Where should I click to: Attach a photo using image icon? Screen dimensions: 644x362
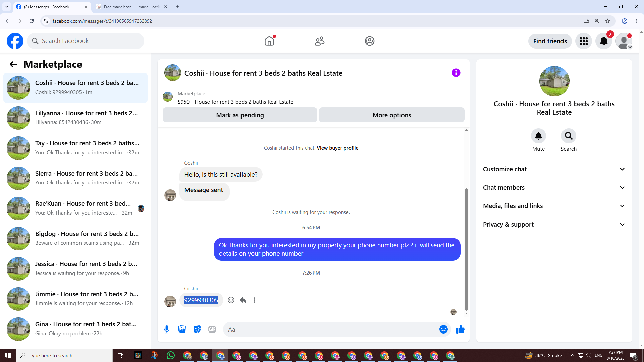182,329
